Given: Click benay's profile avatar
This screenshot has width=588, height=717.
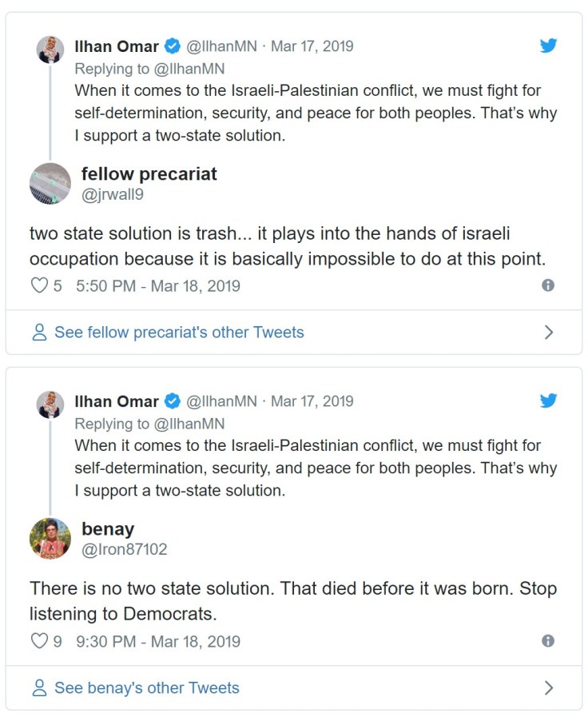Looking at the screenshot, I should tap(50, 539).
